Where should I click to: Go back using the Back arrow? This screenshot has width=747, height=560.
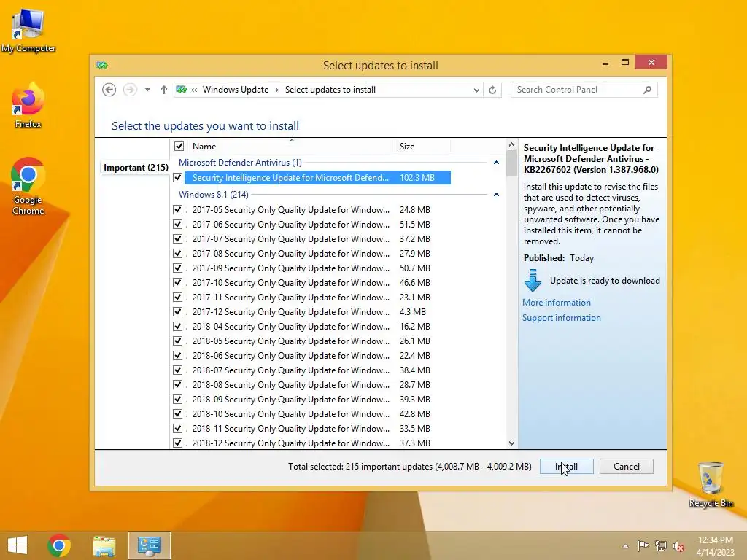pos(109,90)
